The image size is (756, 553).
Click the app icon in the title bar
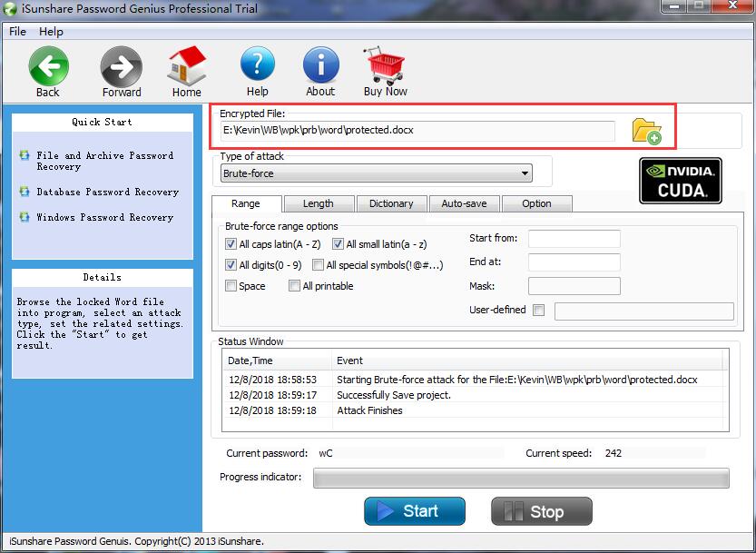tap(10, 9)
